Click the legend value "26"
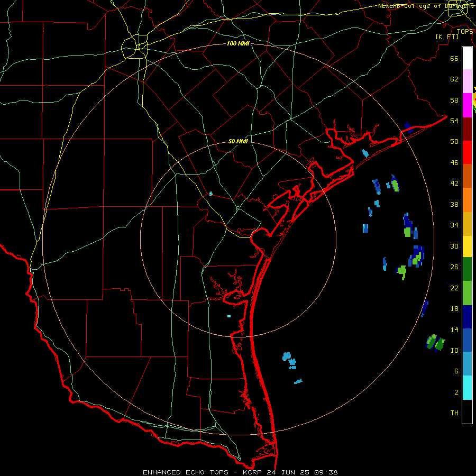476x476 pixels. tap(454, 267)
